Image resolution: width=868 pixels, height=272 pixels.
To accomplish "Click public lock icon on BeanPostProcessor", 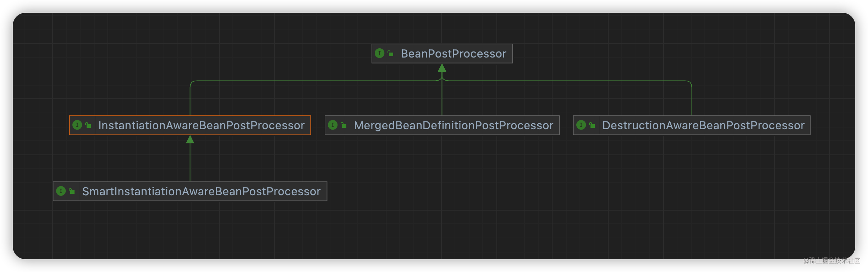I will click(x=390, y=53).
